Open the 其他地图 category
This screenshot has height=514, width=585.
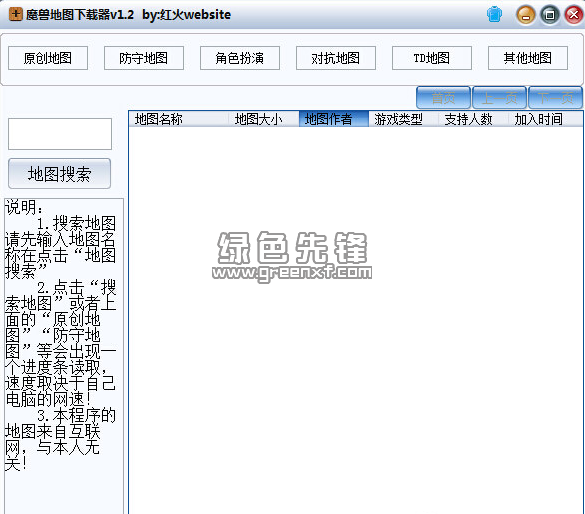(x=528, y=58)
